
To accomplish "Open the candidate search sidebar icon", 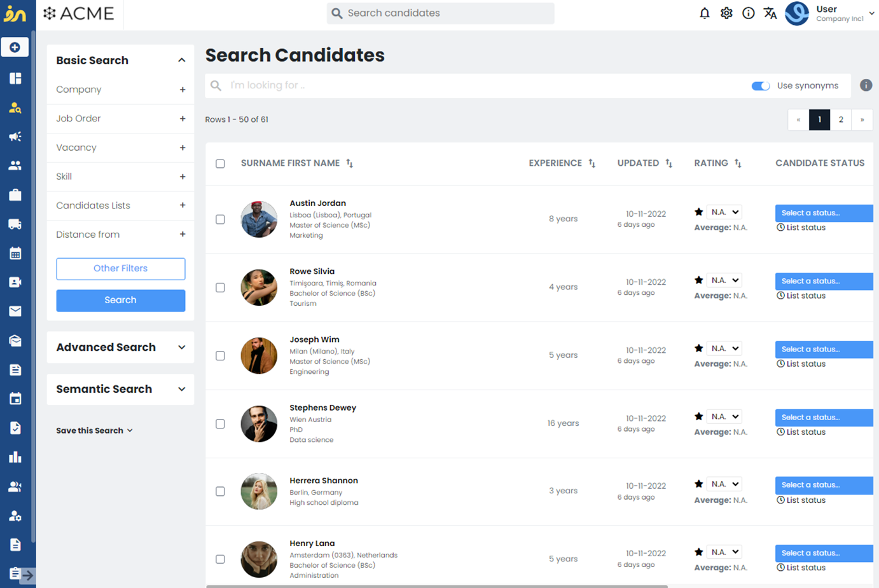I will (15, 107).
